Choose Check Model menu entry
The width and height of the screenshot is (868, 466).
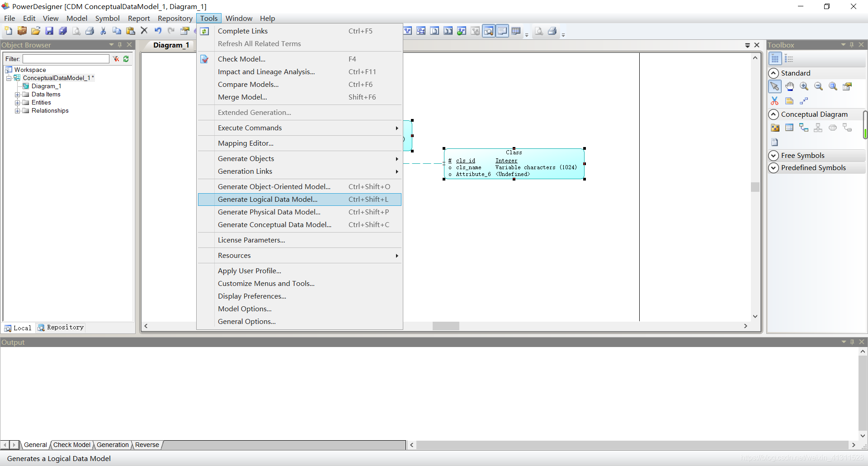[x=300, y=59]
